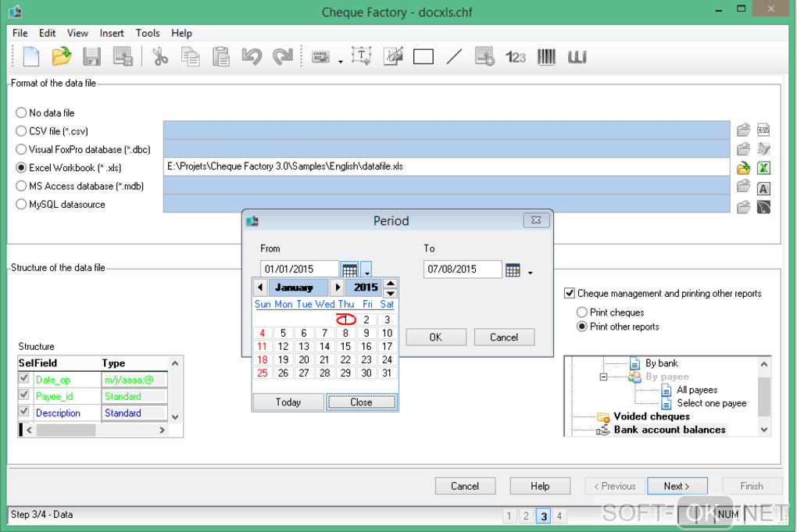Viewport: 797px width, 532px height.
Task: Click OK in the Period dialog
Action: (x=435, y=337)
